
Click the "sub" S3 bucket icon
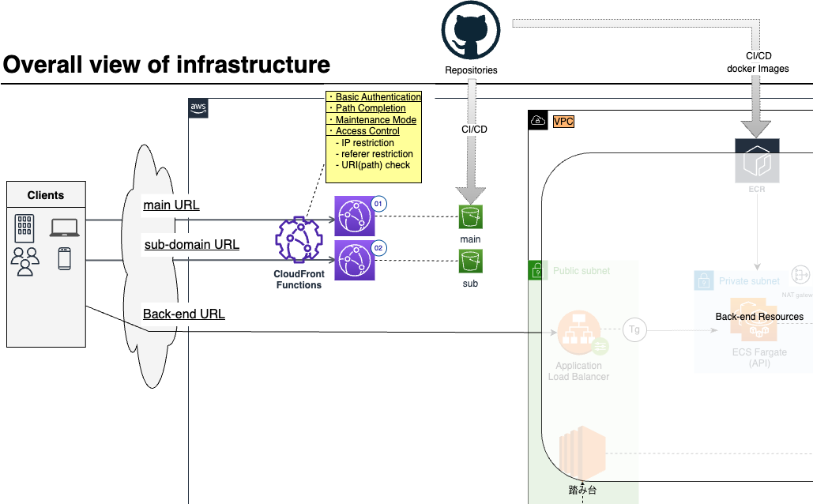[470, 261]
